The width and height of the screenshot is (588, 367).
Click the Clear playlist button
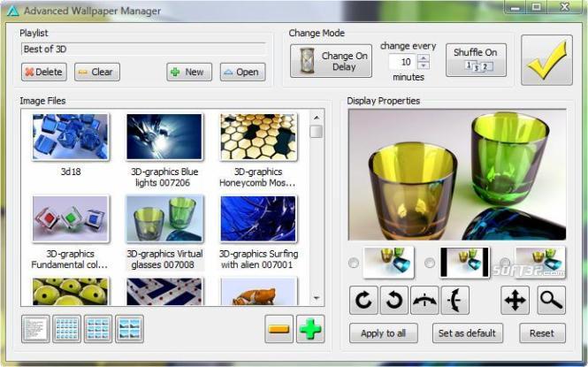pyautogui.click(x=97, y=72)
